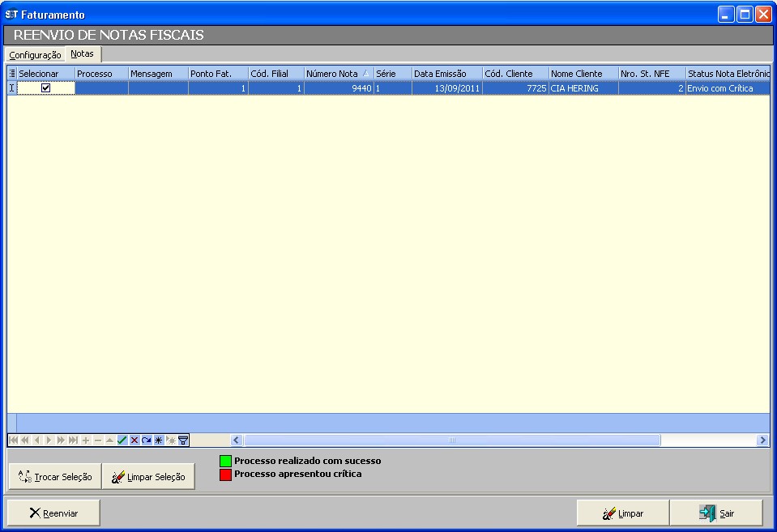Click the last record icon in navigator

point(74,440)
